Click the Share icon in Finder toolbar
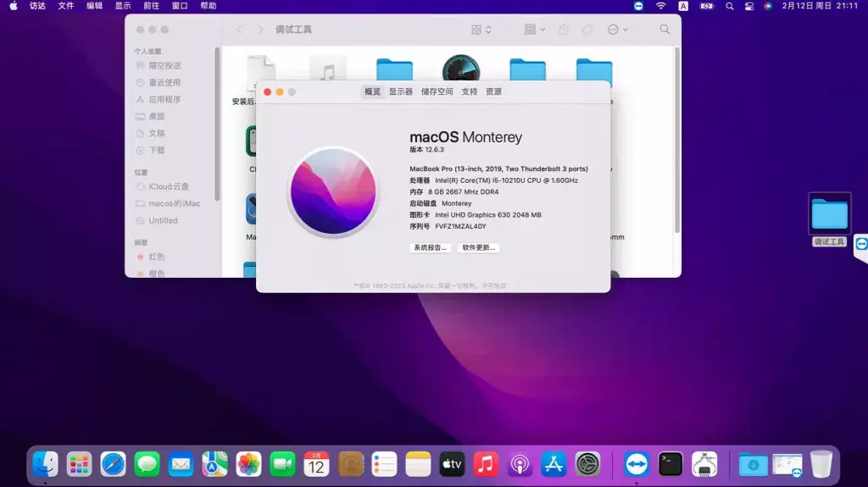Screen dimensions: 868x487 (564, 30)
